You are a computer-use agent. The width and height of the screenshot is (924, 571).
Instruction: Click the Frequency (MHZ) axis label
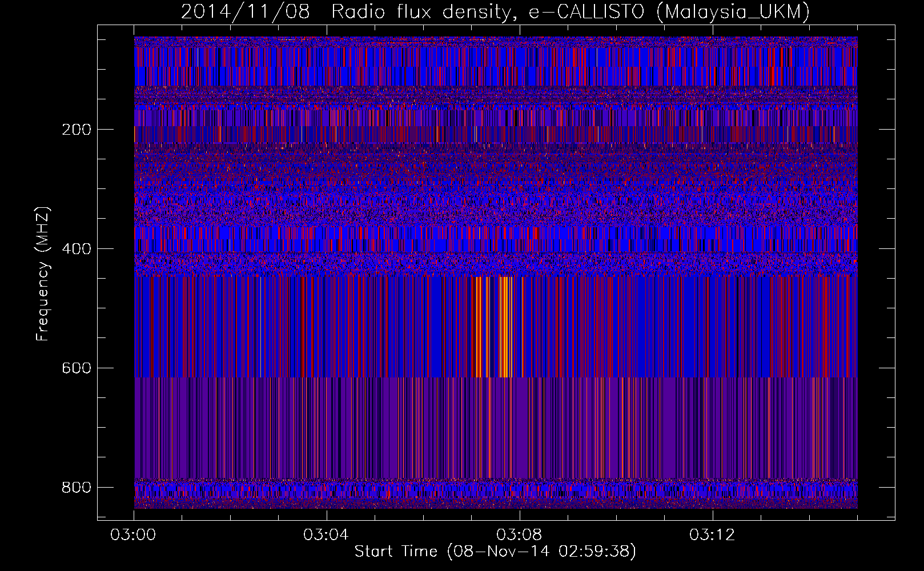43,274
